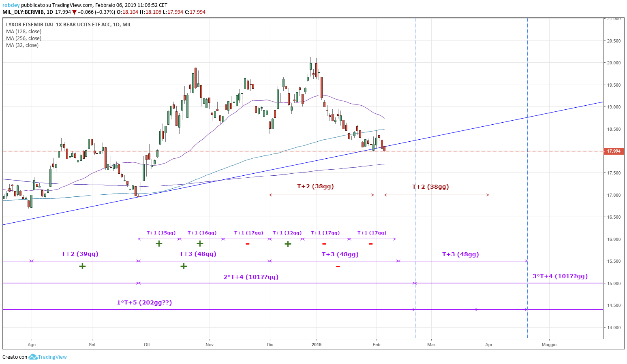627x364 pixels.
Task: Click the 2019 label on time axis
Action: 317,345
